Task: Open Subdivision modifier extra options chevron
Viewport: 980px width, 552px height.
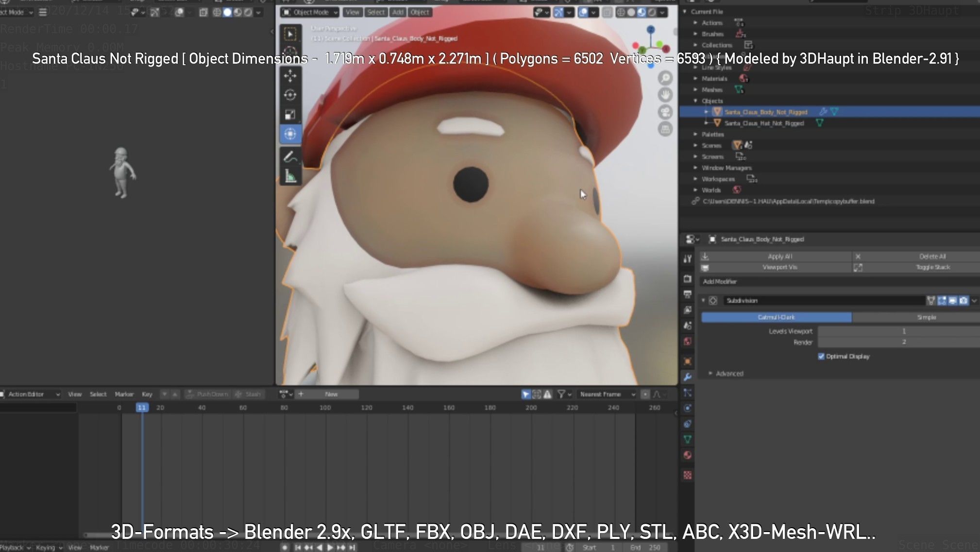Action: (974, 301)
